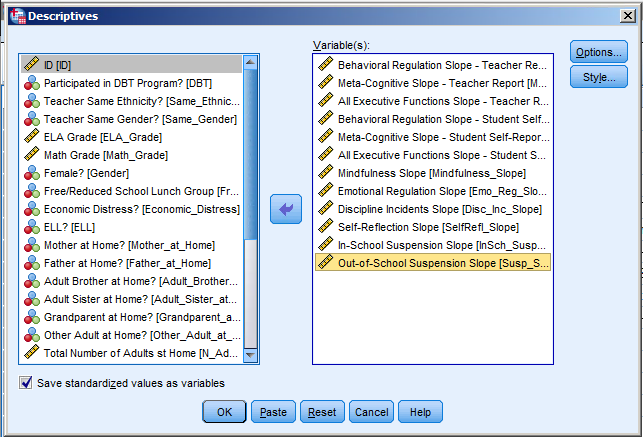Viewport: 643px width, 437px height.
Task: Click the scroll up arrow of the source variable list
Action: (250, 62)
